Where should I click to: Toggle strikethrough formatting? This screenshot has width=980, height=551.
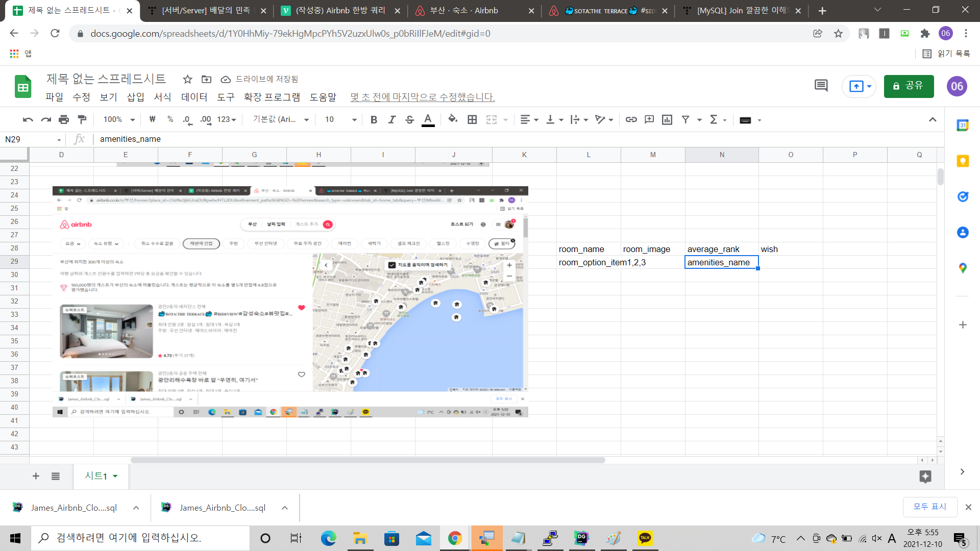click(x=409, y=119)
